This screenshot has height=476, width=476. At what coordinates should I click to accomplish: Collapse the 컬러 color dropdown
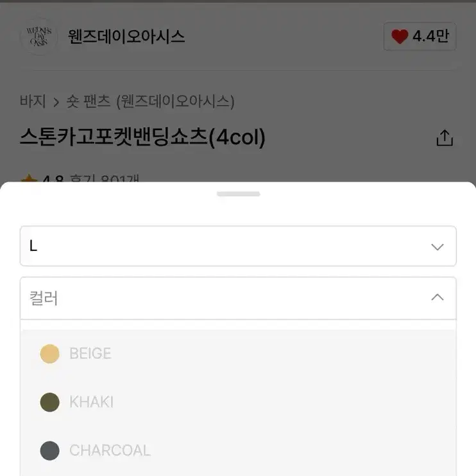pyautogui.click(x=238, y=298)
